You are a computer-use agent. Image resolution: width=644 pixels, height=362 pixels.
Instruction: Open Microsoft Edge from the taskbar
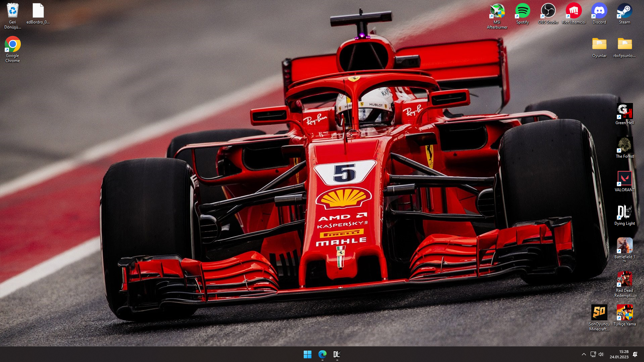click(322, 354)
